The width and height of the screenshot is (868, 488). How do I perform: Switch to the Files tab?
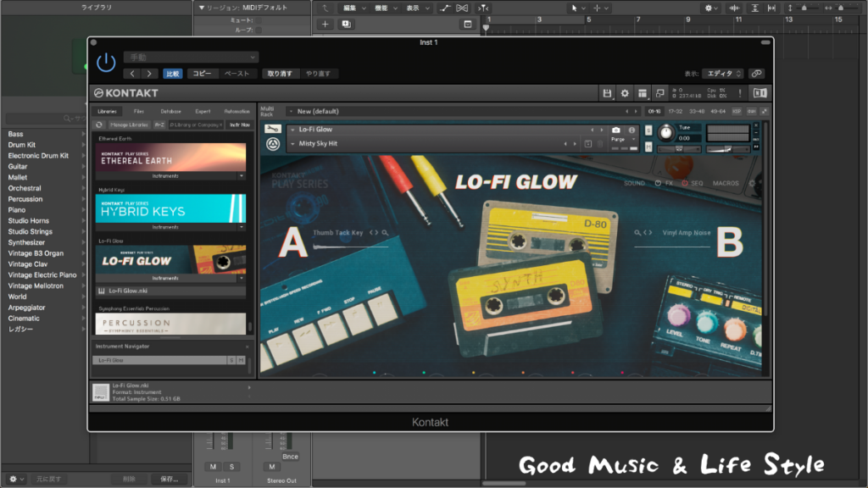139,111
